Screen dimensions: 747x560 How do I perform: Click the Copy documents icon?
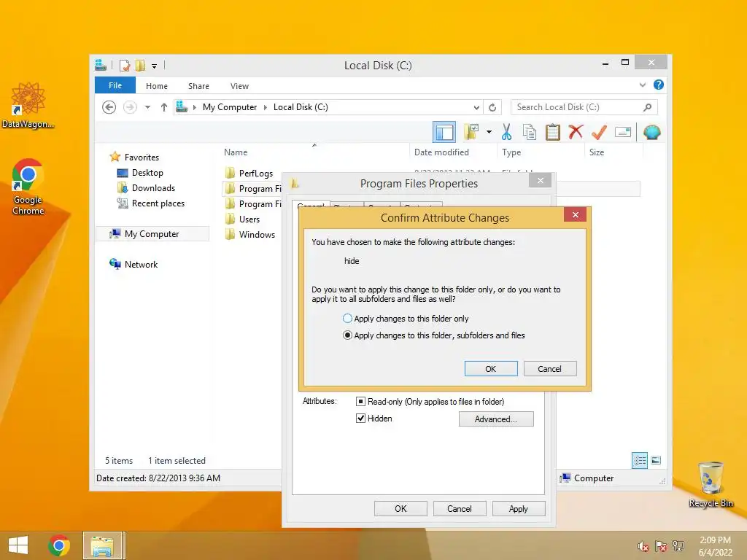click(x=530, y=132)
